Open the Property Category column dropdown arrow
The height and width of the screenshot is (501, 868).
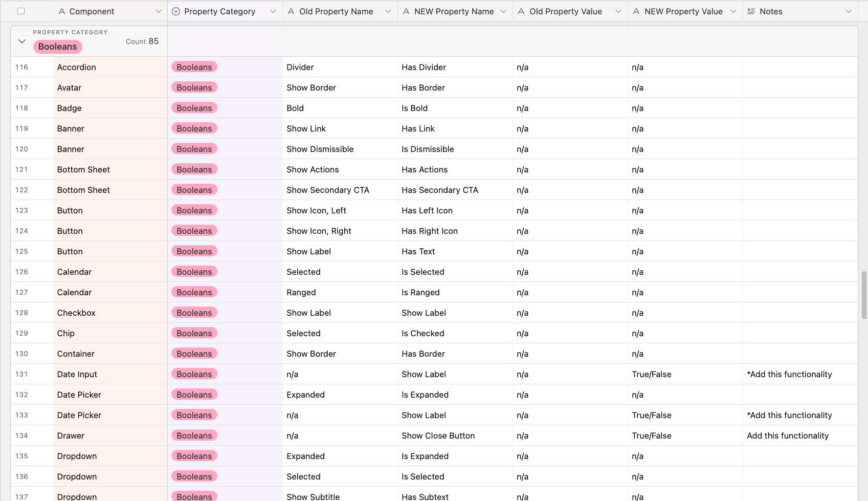tap(273, 11)
